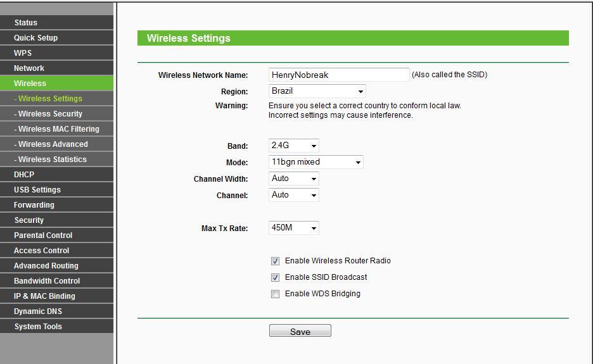Open the Region dropdown showing Brazil
Viewport: 593px width, 364px height.
pos(317,91)
